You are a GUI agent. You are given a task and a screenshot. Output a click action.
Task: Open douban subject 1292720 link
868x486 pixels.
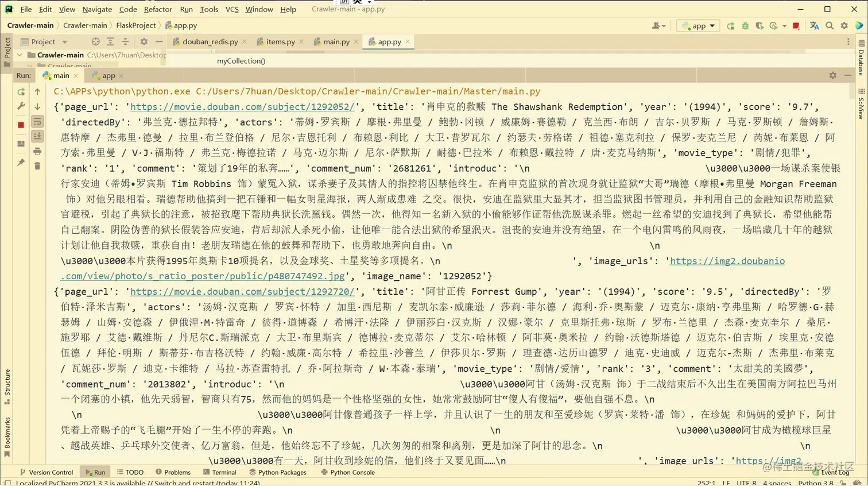(x=242, y=291)
